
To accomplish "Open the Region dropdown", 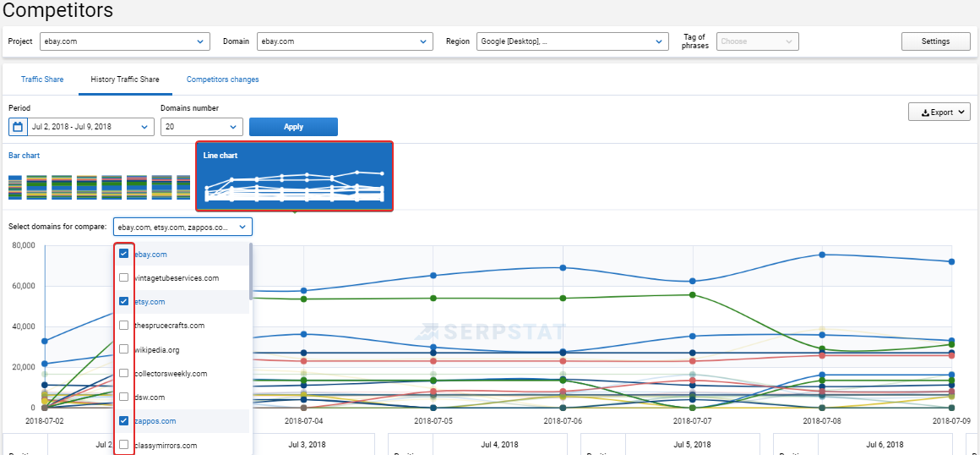I will [x=572, y=41].
